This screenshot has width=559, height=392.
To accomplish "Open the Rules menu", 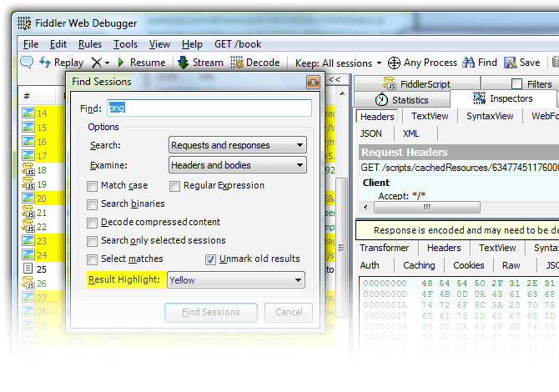I will tap(90, 44).
